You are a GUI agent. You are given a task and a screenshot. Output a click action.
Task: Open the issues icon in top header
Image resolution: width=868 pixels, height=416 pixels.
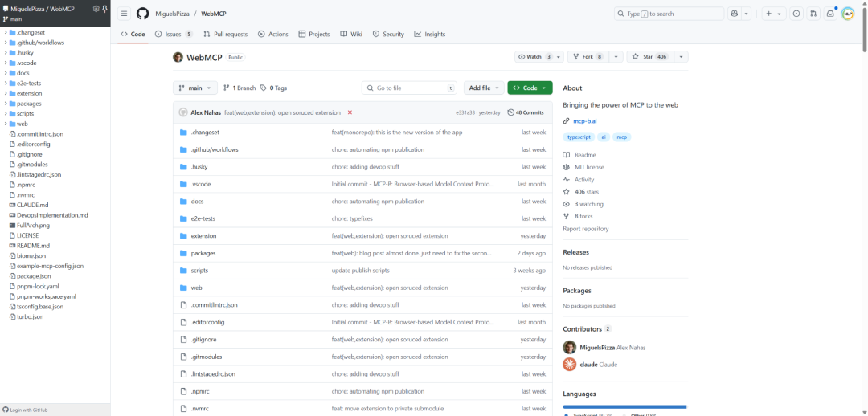coord(796,14)
